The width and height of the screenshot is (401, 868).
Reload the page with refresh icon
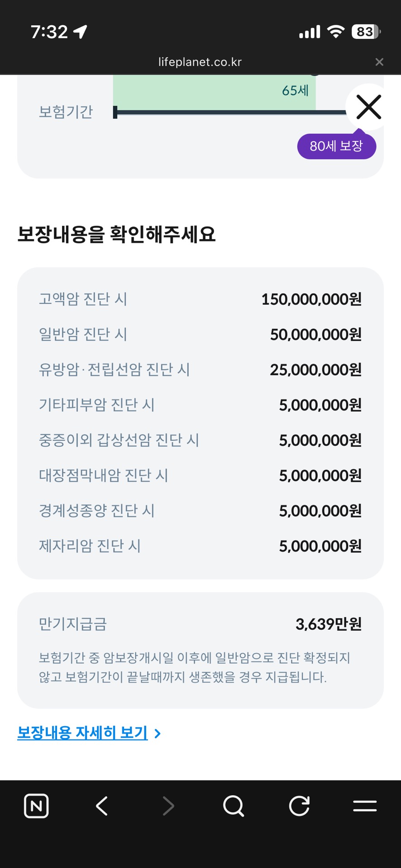tap(299, 806)
